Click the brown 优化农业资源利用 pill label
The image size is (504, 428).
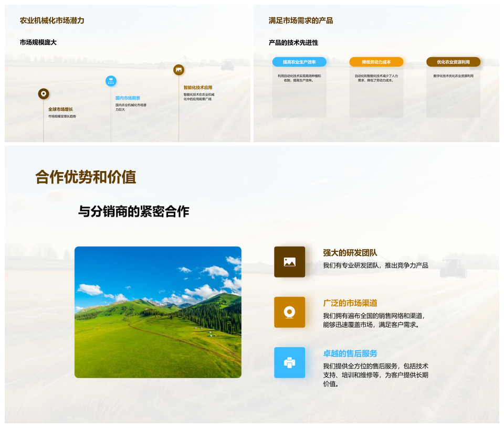point(453,62)
